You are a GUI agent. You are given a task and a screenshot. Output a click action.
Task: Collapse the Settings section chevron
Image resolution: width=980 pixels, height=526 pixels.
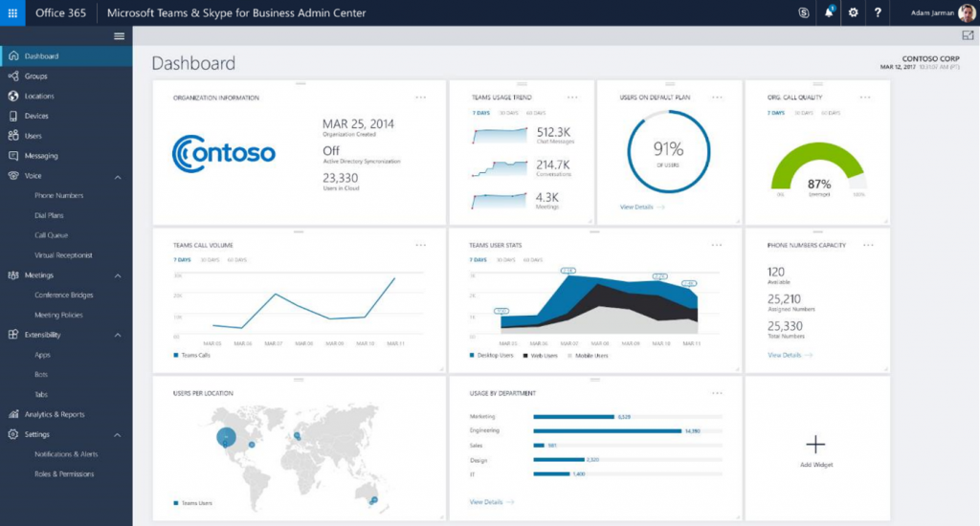pyautogui.click(x=118, y=435)
